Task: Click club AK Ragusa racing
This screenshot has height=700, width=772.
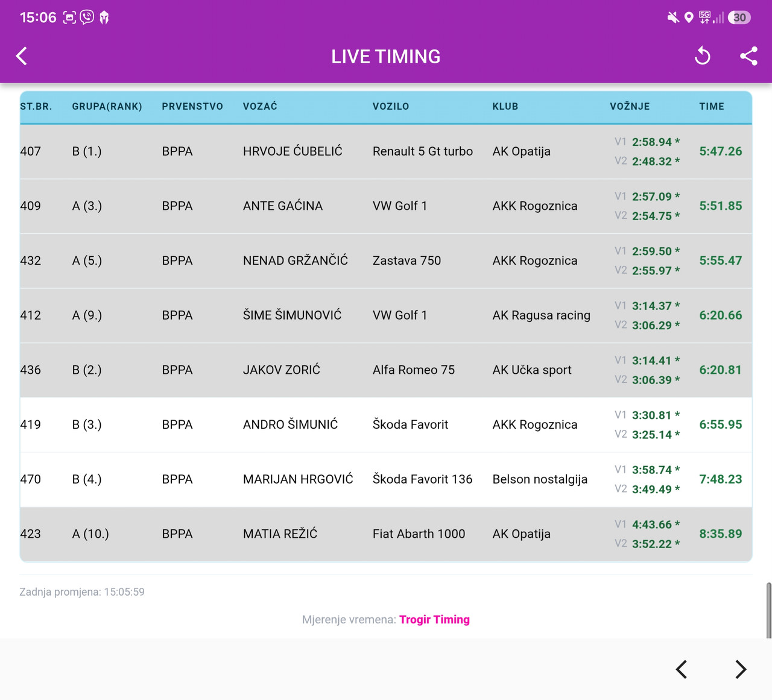Action: pos(541,315)
